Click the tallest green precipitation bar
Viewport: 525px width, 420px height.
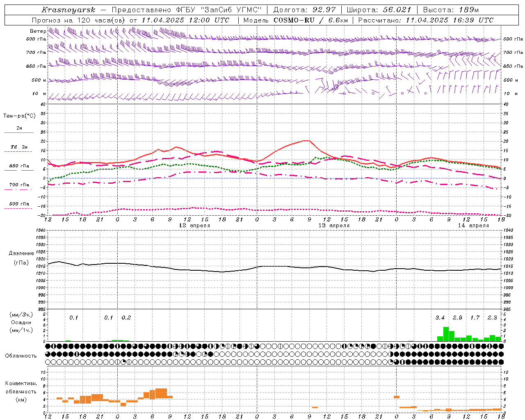[446, 334]
